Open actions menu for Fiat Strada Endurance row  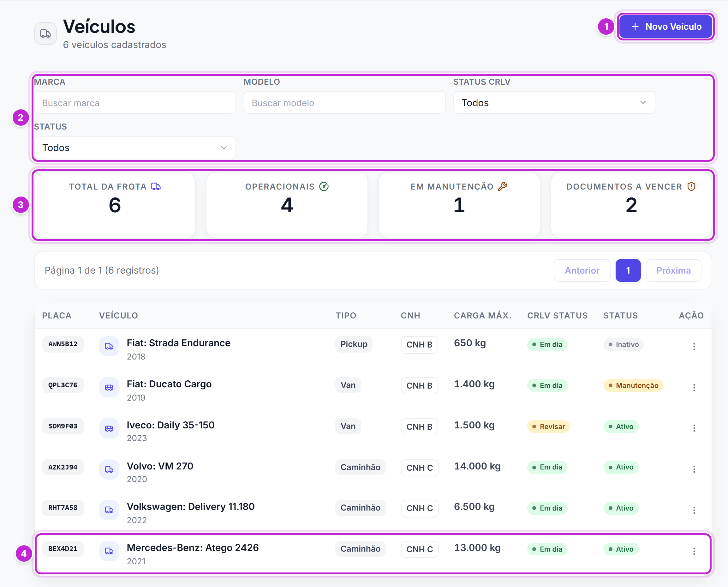click(x=694, y=346)
